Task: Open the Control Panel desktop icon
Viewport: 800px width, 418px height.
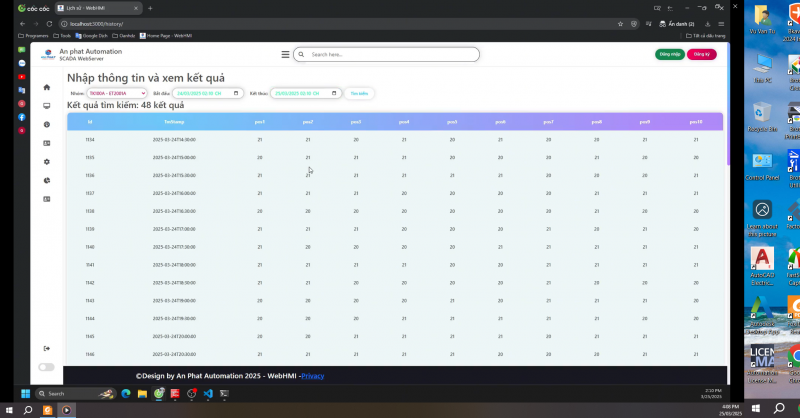Action: coord(762,166)
